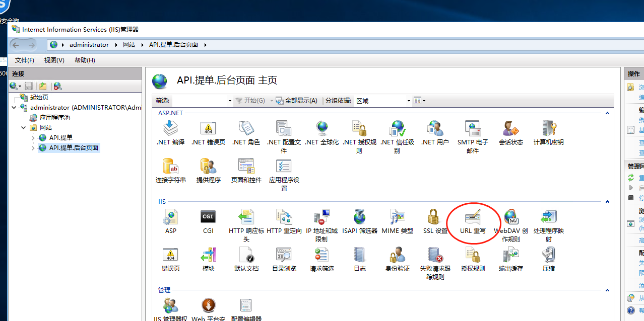Open 会话状态 feature
644x321 pixels.
coord(510,133)
